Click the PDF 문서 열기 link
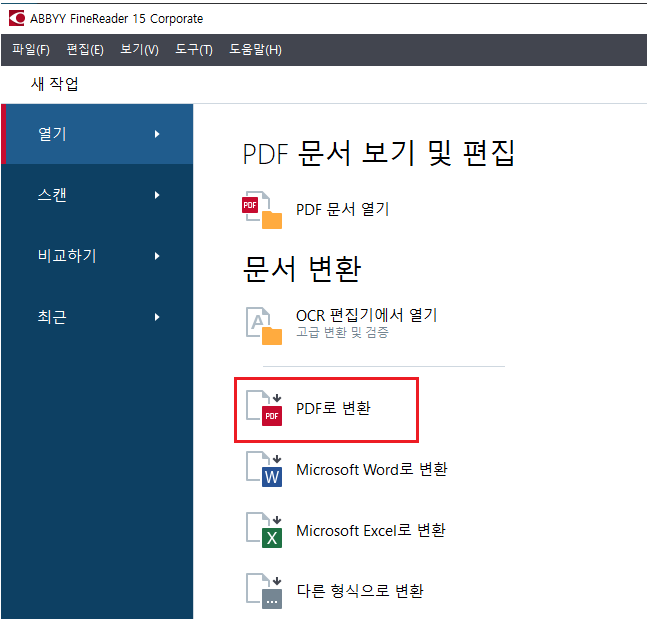657x625 pixels. pyautogui.click(x=343, y=209)
